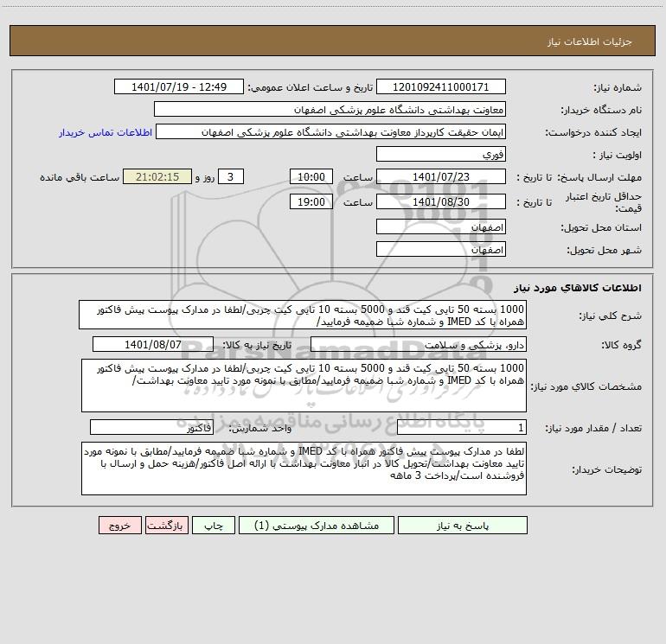The width and height of the screenshot is (666, 644).
Task: Click price validity date 1401/08/30
Action: tap(441, 201)
